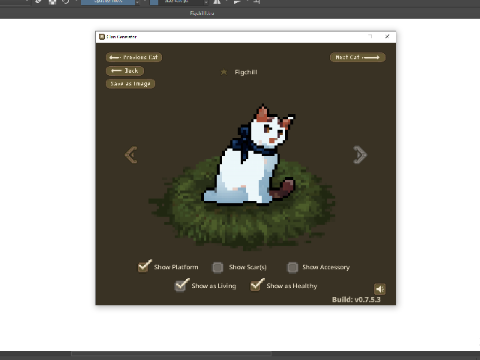Screen dimensions: 480x360
Task: Click the right arrow beside the cat sprite
Action: 360,155
